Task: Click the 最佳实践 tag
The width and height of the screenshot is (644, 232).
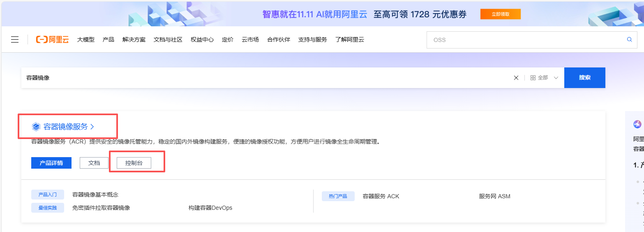Action: [48, 208]
